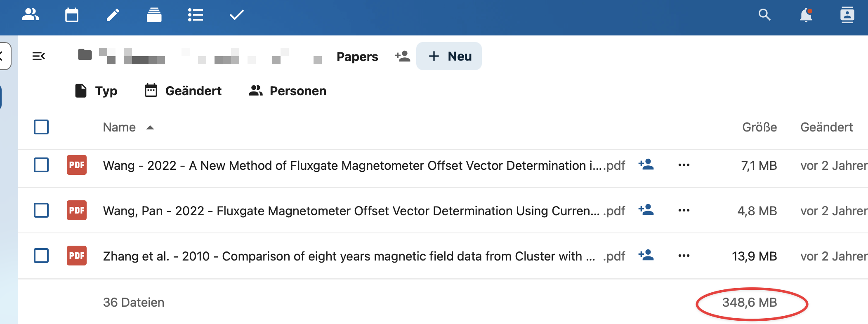Sort files by Größe column
This screenshot has width=868, height=324.
click(x=759, y=127)
